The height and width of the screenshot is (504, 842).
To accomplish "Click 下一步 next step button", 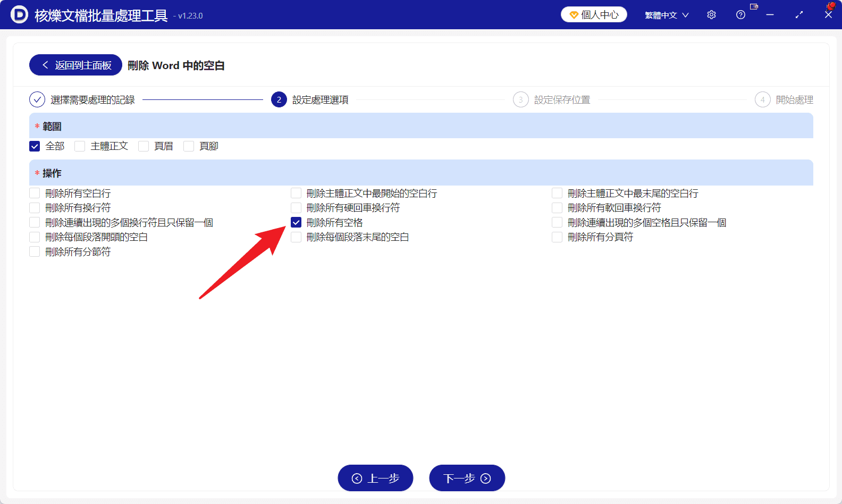I will pos(467,478).
